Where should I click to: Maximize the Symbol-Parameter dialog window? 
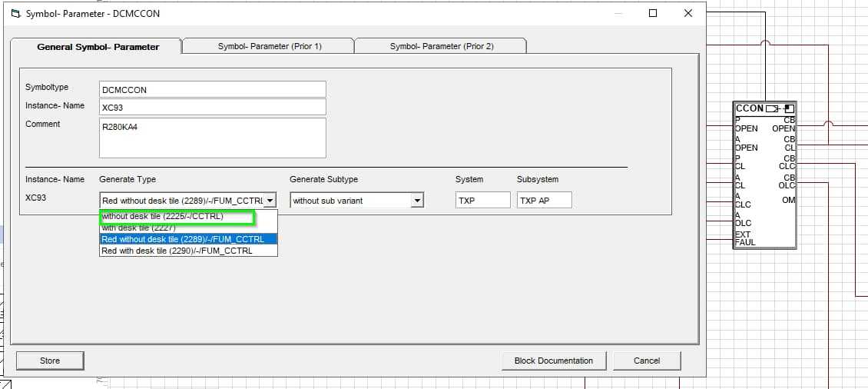pos(653,13)
